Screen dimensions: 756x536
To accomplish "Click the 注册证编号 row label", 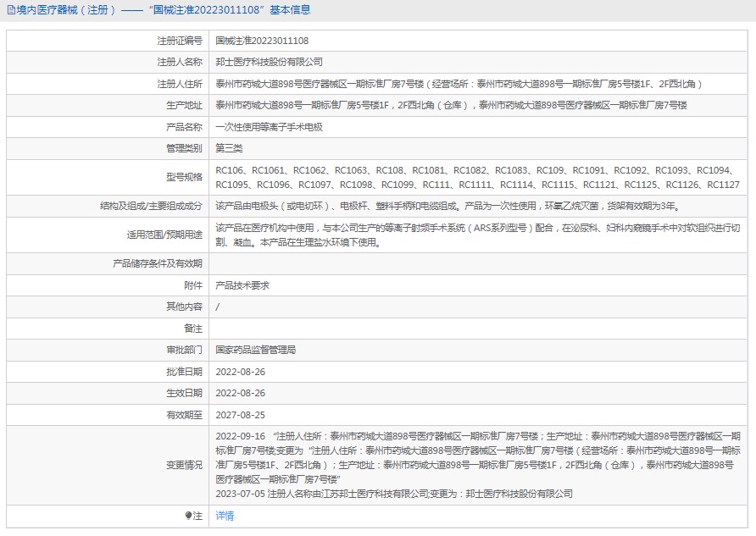I will point(180,41).
